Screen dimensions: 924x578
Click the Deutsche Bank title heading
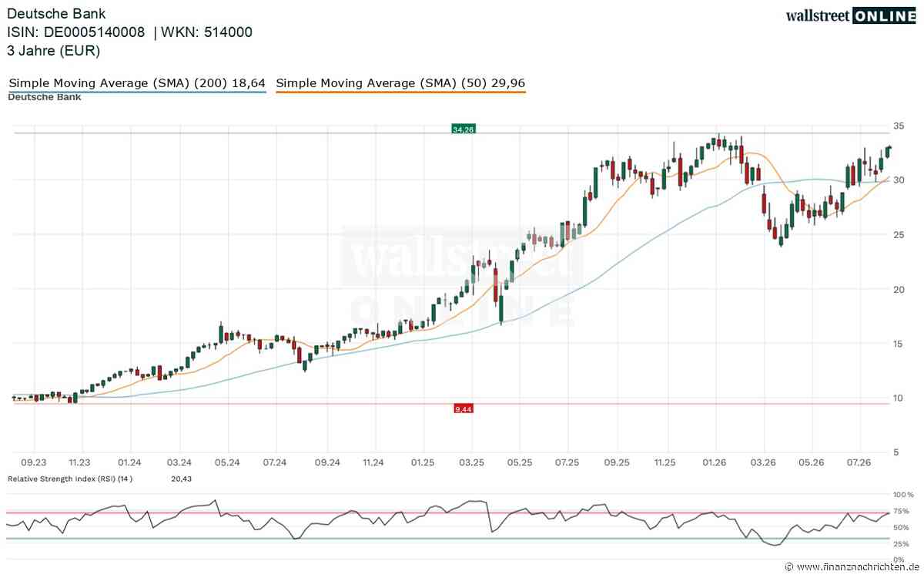(57, 14)
